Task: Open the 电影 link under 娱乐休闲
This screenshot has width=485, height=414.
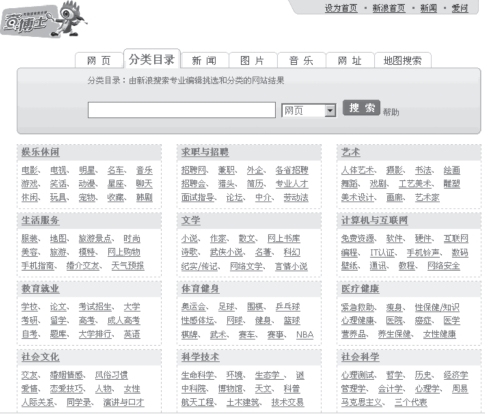Action: click(30, 170)
